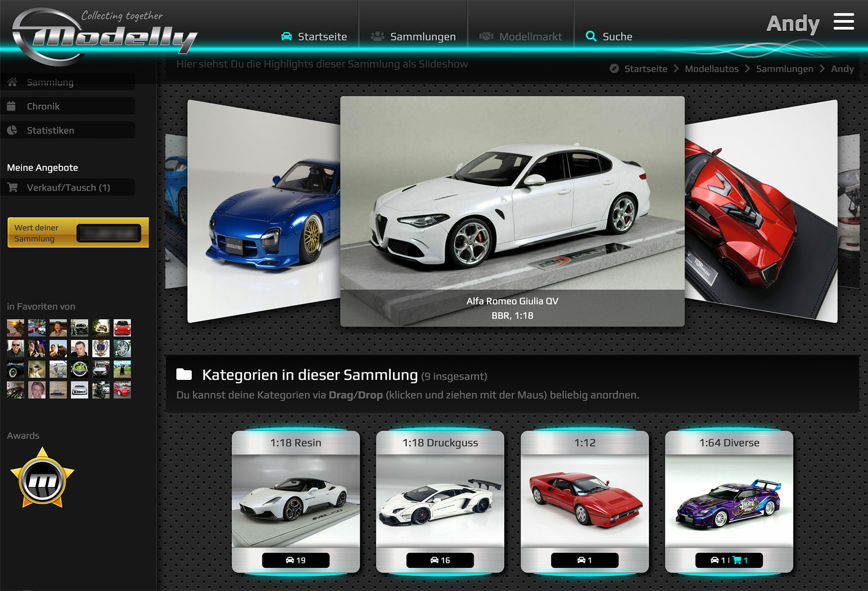Open the 1:18 Resin category card
868x591 pixels.
[x=296, y=501]
